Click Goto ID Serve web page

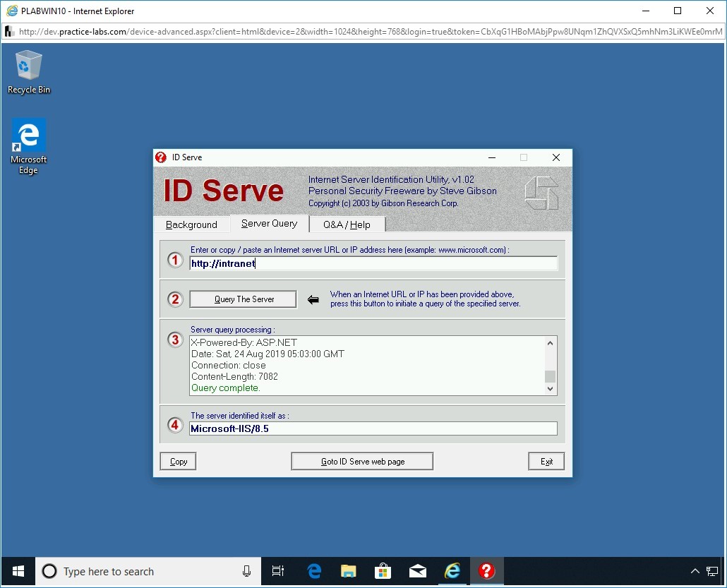tap(362, 462)
